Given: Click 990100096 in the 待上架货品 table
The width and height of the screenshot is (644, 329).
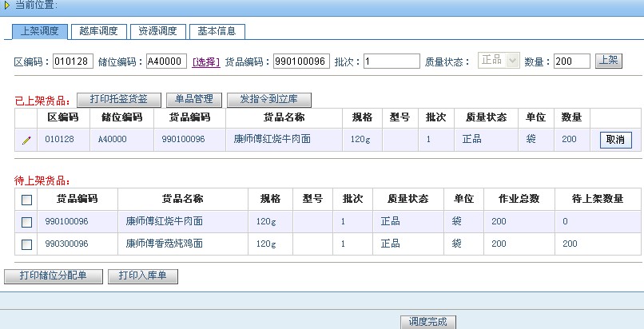Looking at the screenshot, I should click(66, 222).
